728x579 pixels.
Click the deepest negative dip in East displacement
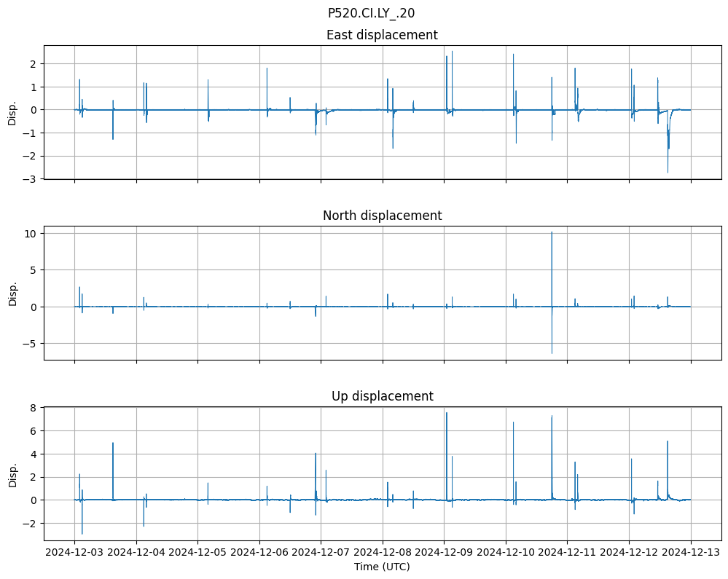668,170
